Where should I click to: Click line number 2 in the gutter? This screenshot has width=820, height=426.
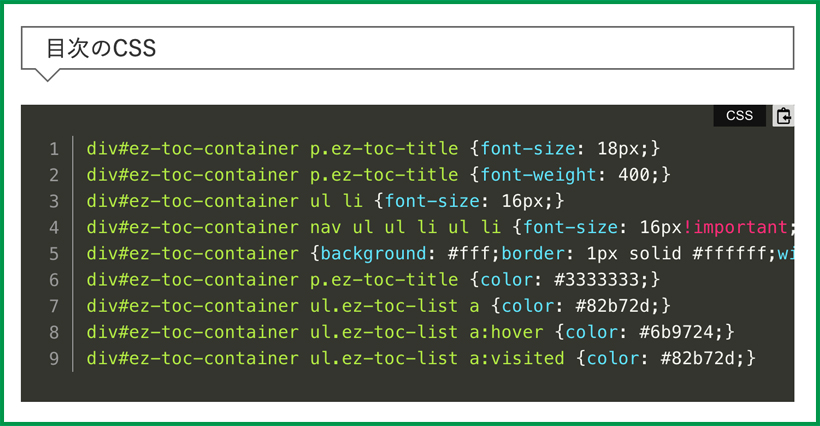point(54,175)
